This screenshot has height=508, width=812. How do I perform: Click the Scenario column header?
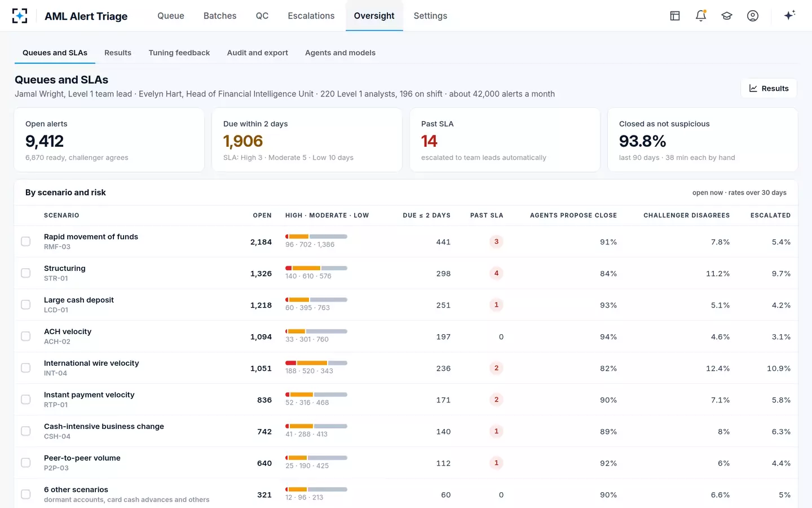pyautogui.click(x=61, y=216)
